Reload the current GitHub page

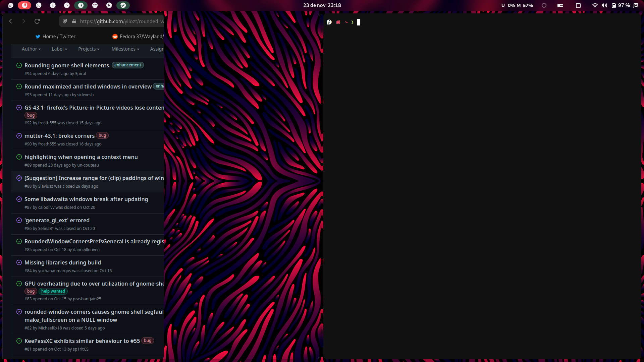pos(37,21)
